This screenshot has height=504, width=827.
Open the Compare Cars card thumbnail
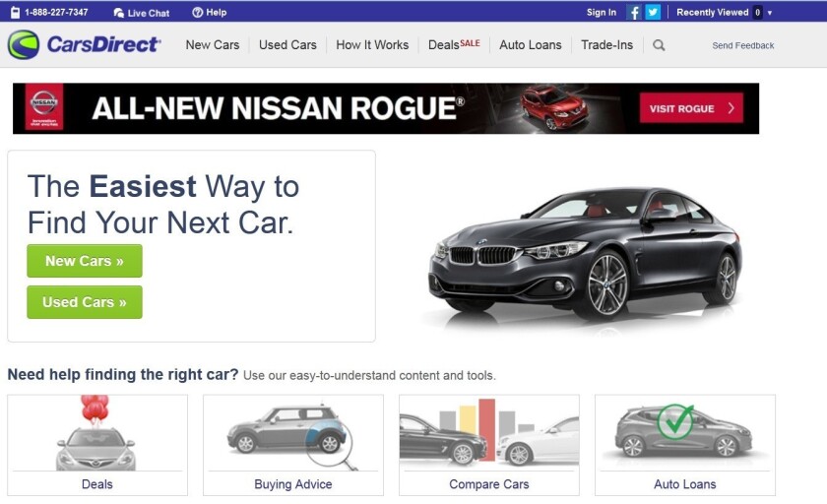(489, 431)
